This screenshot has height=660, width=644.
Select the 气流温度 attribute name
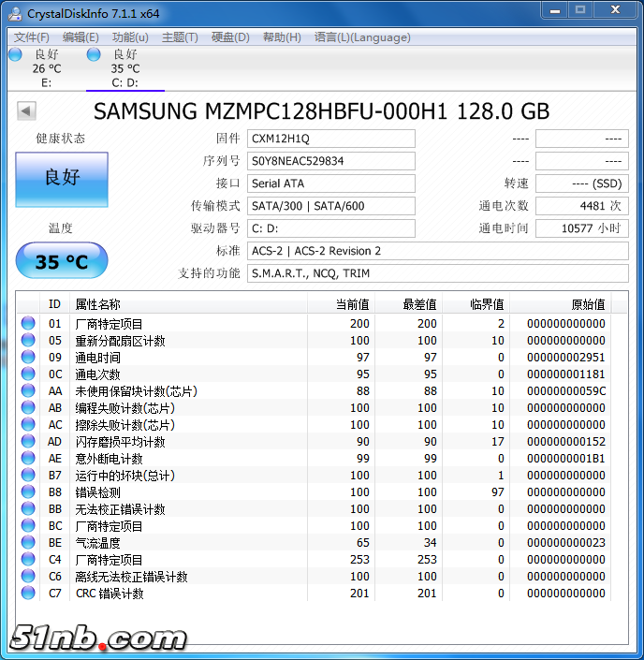[97, 543]
